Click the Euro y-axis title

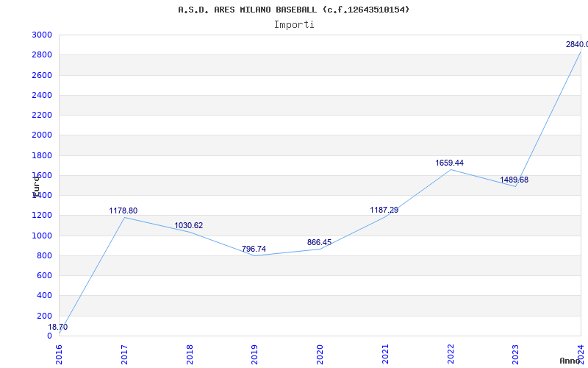(36, 187)
